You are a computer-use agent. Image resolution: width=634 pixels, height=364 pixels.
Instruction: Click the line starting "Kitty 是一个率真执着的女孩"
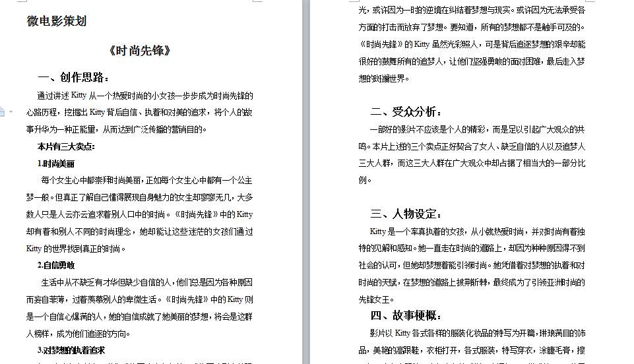coord(477,231)
